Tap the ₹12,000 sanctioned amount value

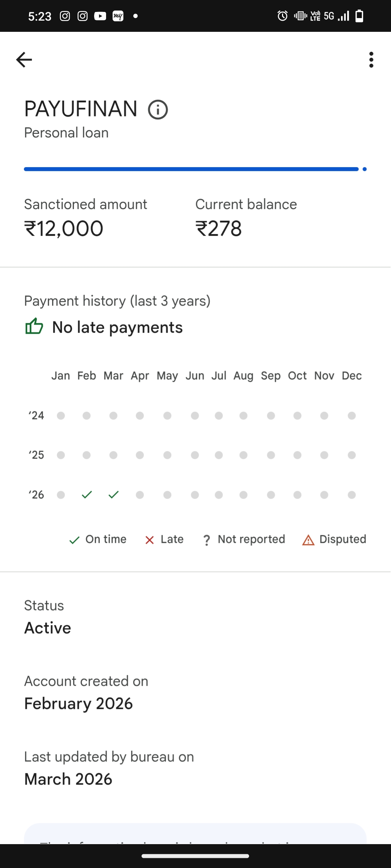click(x=64, y=229)
